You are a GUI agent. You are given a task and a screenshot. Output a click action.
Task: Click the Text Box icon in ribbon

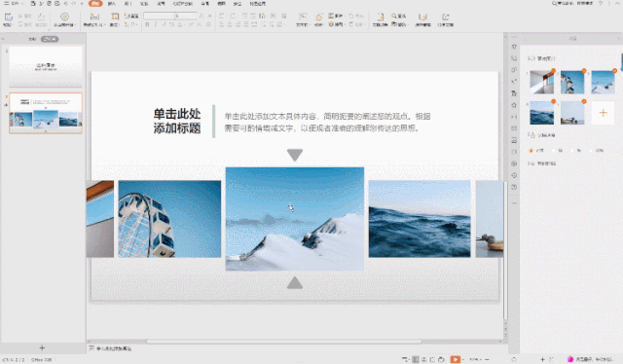click(x=303, y=17)
